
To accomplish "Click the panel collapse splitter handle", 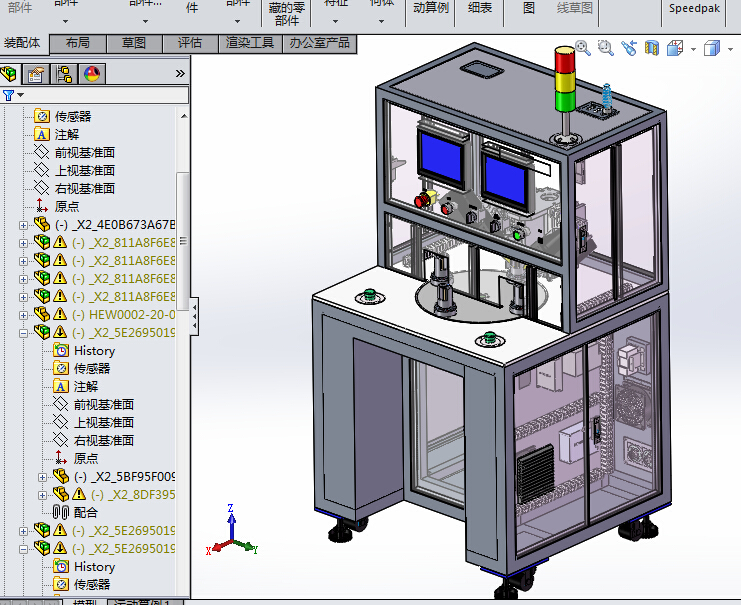I will (x=194, y=316).
